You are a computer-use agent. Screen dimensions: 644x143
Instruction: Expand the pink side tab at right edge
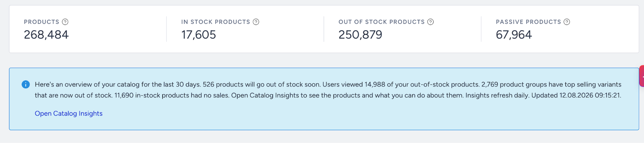642,76
